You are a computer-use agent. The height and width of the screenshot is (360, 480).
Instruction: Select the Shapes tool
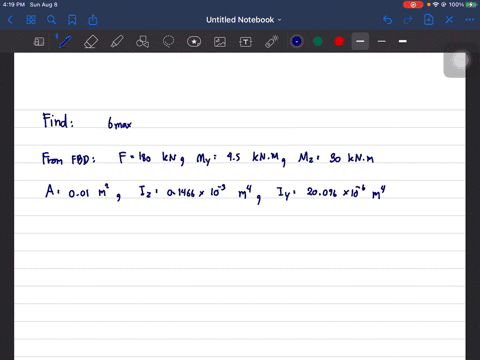(143, 42)
